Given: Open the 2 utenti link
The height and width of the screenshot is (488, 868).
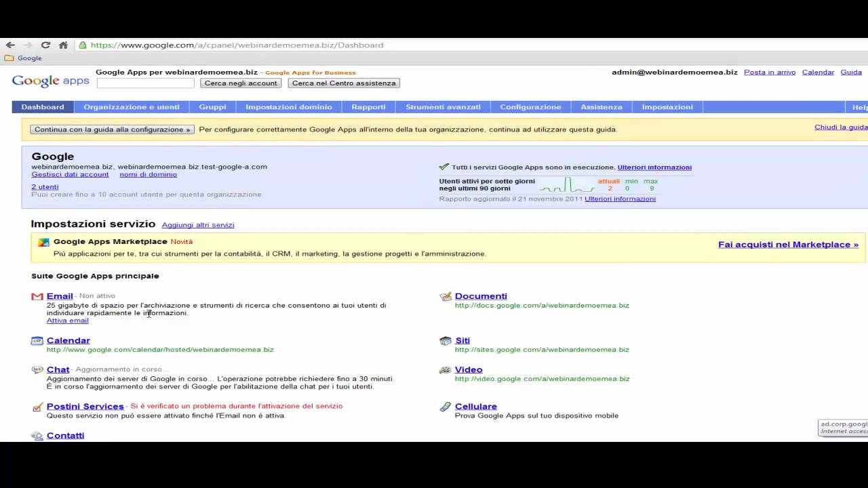Looking at the screenshot, I should click(x=45, y=187).
